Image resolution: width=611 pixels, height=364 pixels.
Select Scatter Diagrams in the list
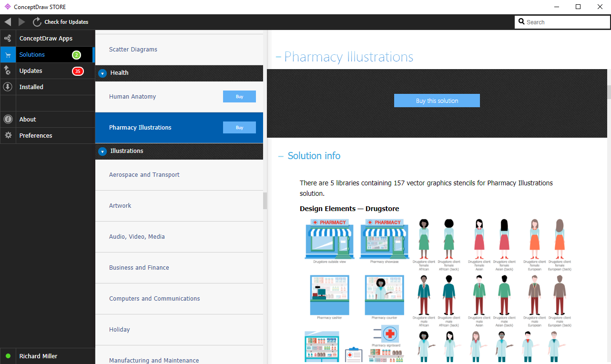click(179, 50)
